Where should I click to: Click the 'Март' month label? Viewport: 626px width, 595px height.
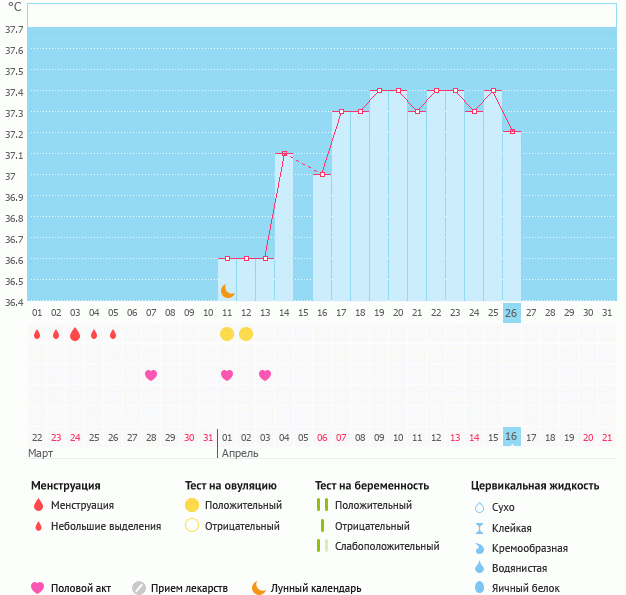pos(41,453)
